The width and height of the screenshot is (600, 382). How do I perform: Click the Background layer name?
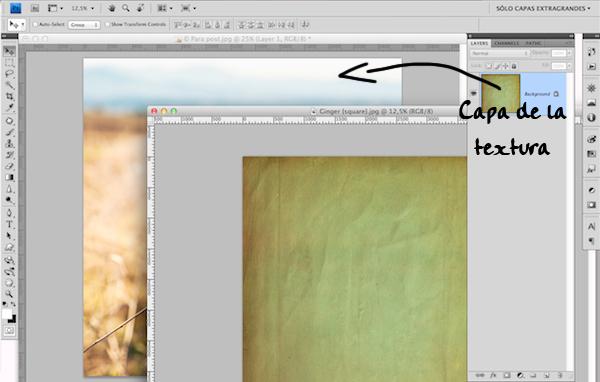[537, 94]
